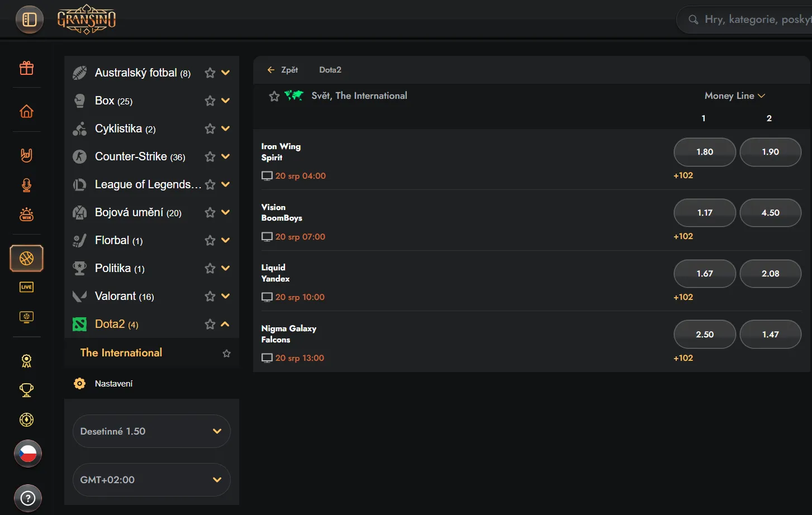Collapse the Dota2 category chevron
The image size is (812, 515).
(x=226, y=324)
